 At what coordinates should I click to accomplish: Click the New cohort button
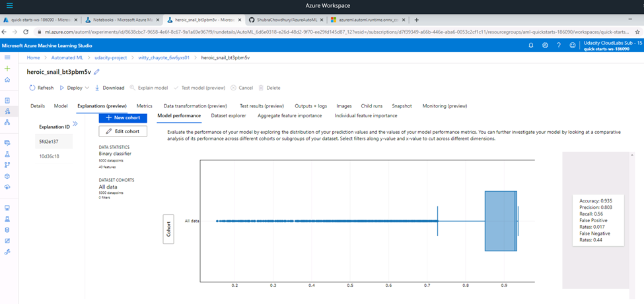[123, 118]
